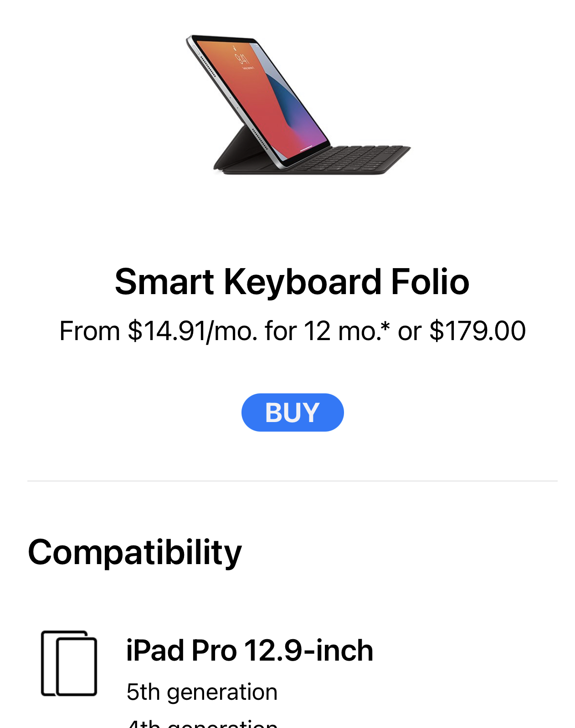Viewport: 575px width, 728px height.
Task: Click the blue BUY button
Action: tap(292, 412)
